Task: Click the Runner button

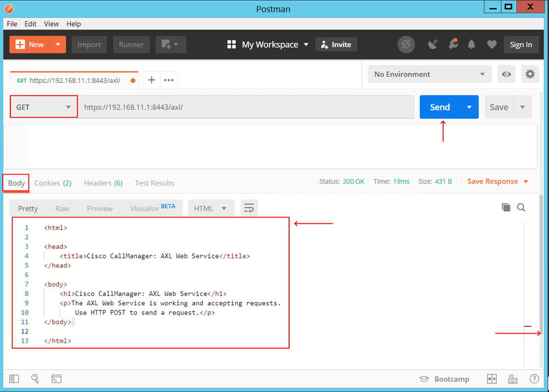Action: click(x=131, y=44)
